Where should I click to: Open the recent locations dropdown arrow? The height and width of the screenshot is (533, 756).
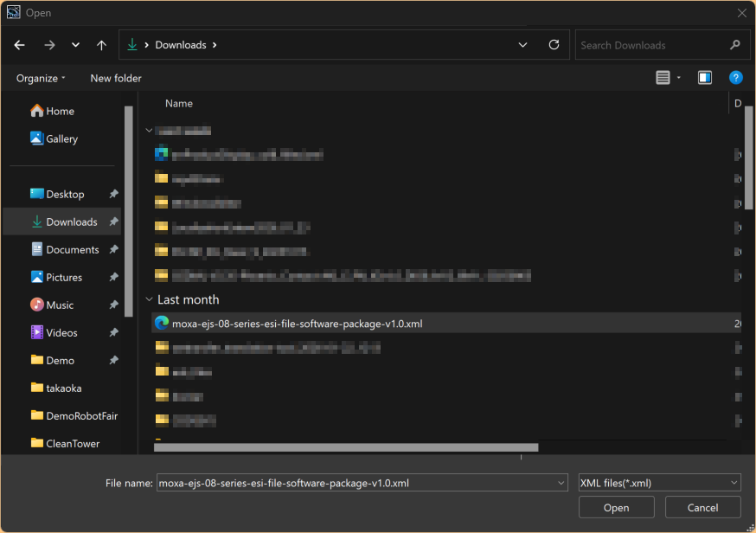pyautogui.click(x=75, y=45)
